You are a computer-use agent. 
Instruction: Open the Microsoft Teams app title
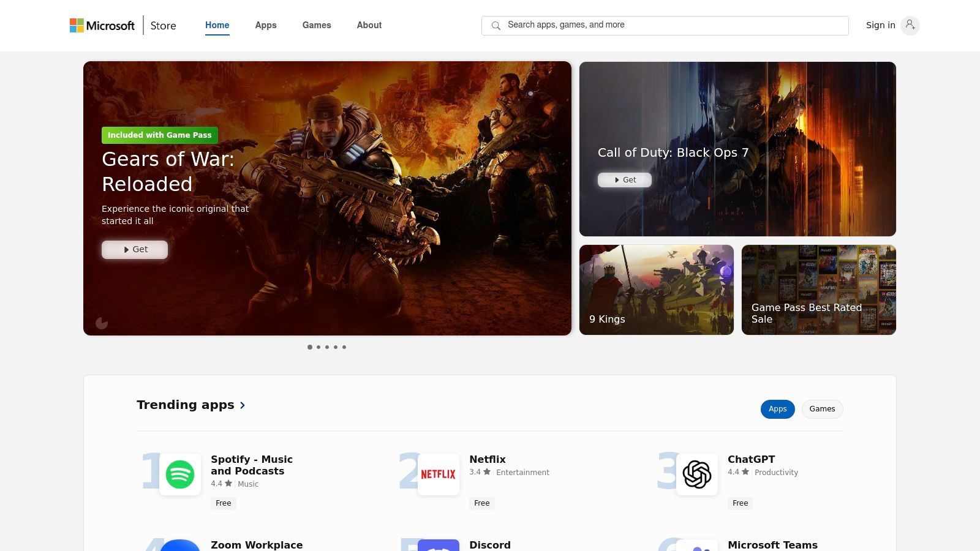(x=772, y=545)
